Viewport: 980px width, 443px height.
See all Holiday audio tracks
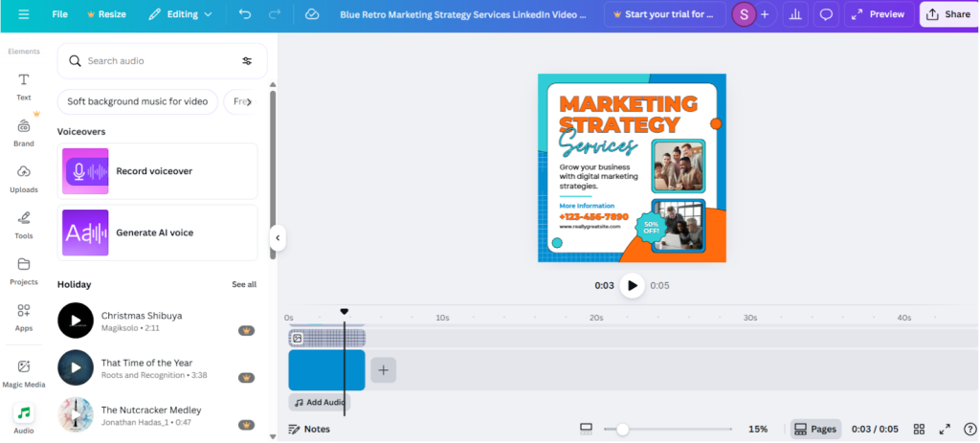244,284
